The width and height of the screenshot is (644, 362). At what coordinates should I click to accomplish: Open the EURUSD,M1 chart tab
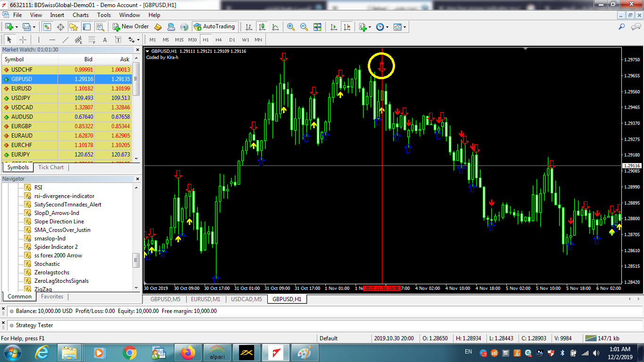[206, 299]
